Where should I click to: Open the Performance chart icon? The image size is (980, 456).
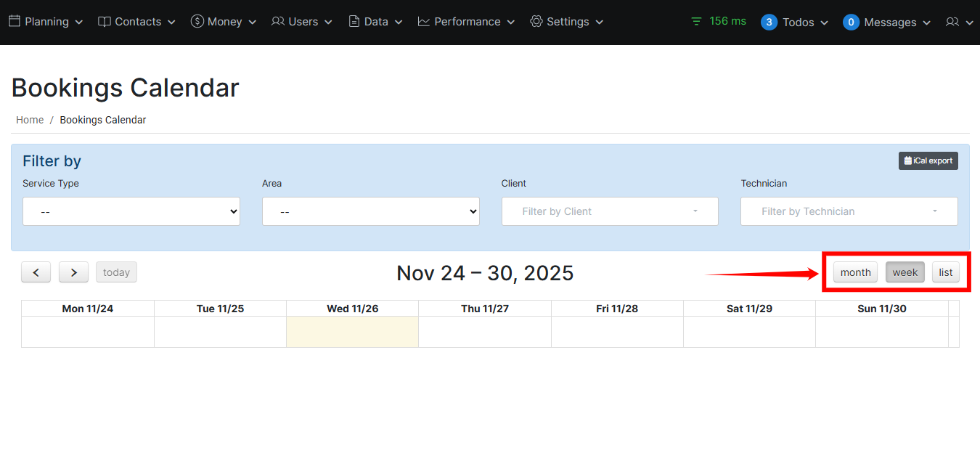click(423, 21)
